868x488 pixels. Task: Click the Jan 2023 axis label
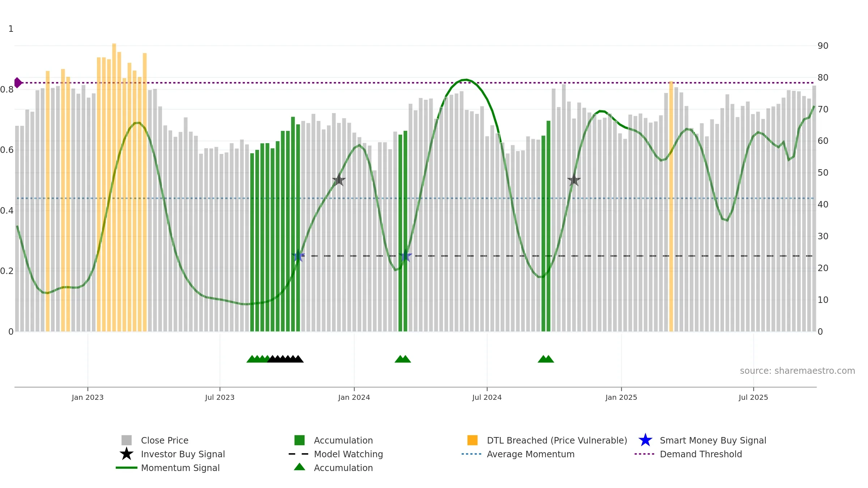88,398
